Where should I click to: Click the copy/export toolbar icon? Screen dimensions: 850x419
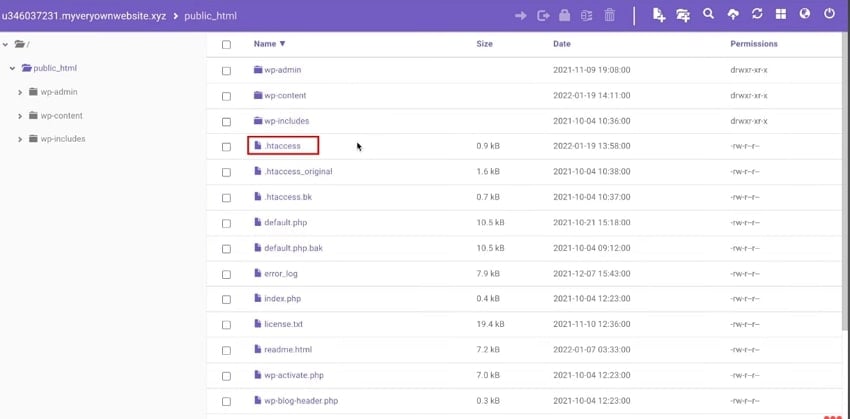coord(543,16)
